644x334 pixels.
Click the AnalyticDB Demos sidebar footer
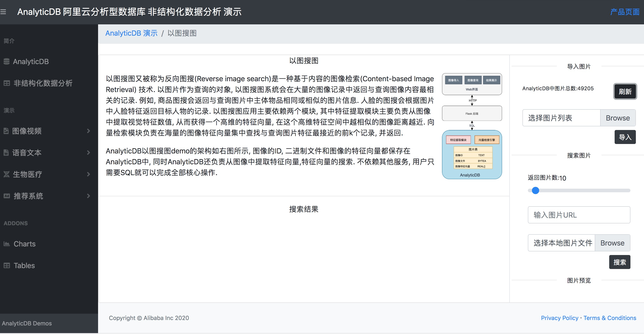tap(27, 323)
